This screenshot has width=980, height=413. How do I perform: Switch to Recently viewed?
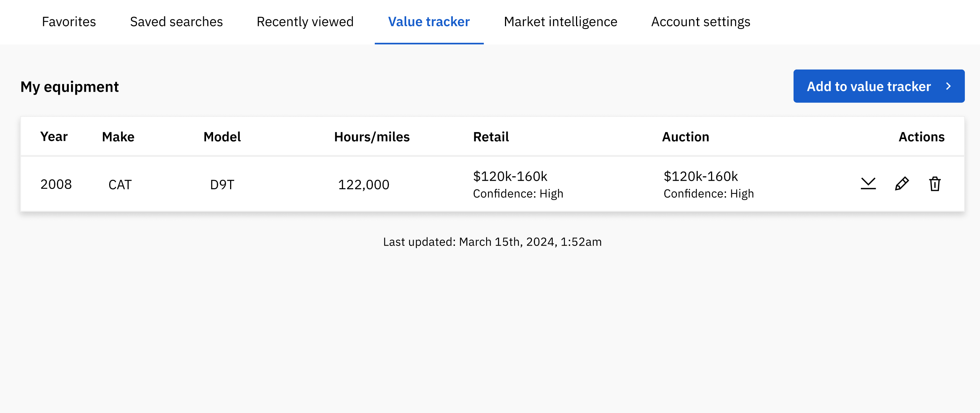pos(305,22)
